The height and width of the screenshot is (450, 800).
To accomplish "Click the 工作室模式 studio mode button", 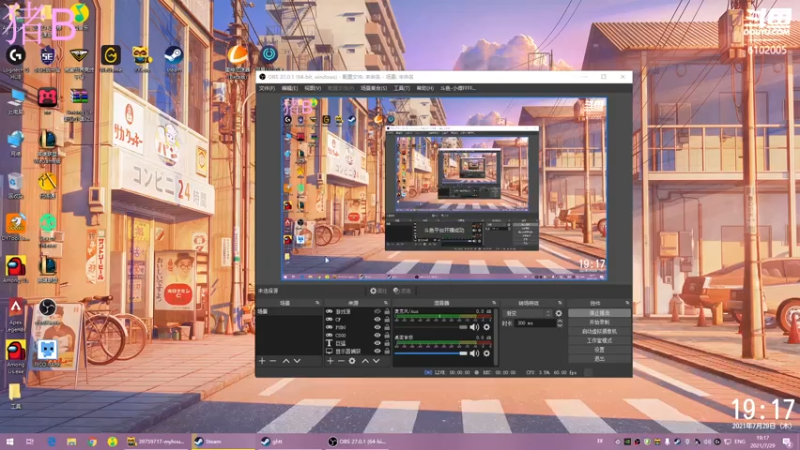I will pos(599,340).
